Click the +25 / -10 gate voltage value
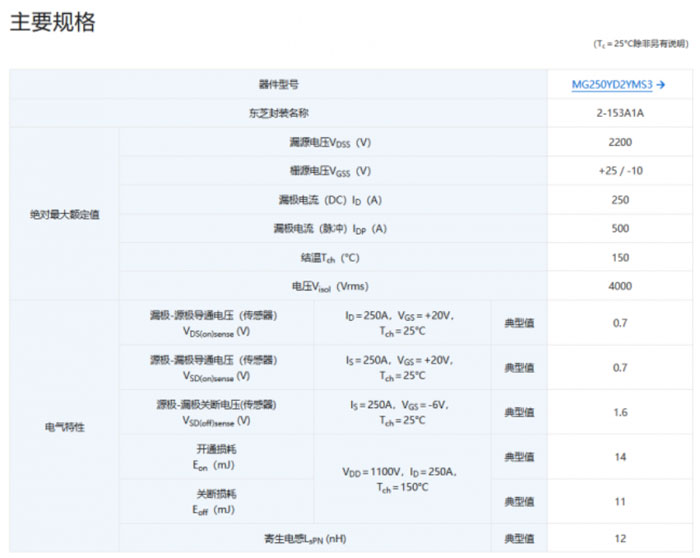 pyautogui.click(x=619, y=171)
